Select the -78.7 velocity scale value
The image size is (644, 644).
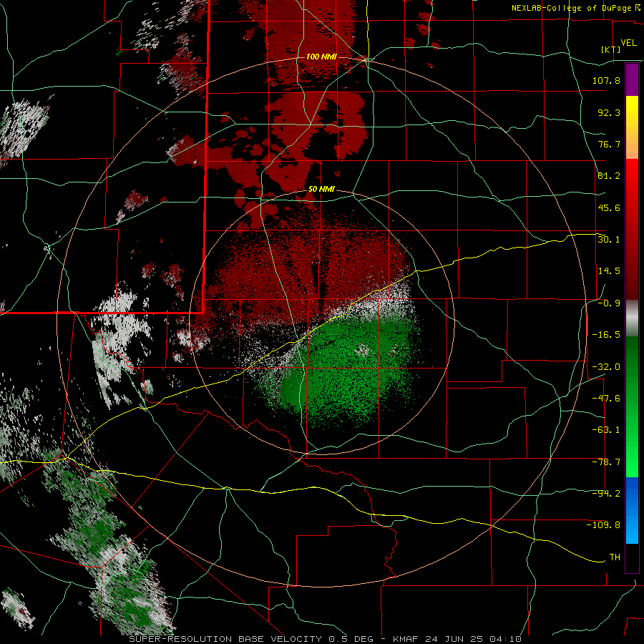(x=606, y=462)
